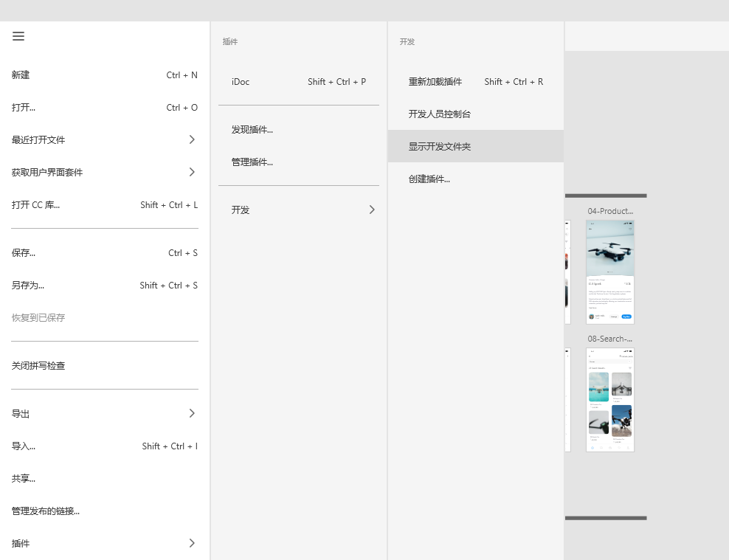Click 创建插件... option

(x=429, y=179)
